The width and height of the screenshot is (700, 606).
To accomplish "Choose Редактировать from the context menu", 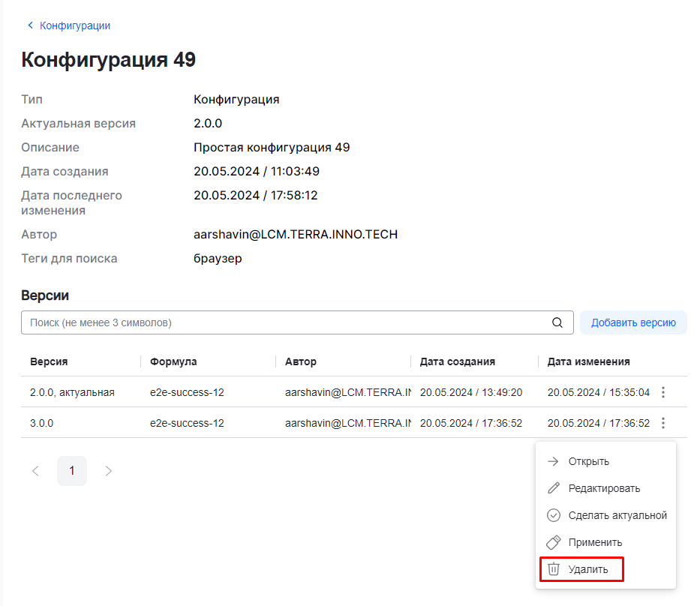I will 604,488.
